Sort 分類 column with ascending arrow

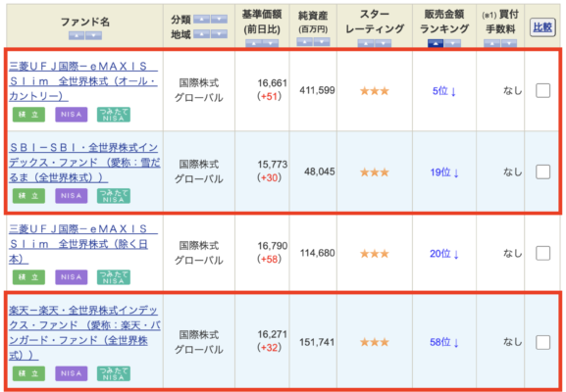pyautogui.click(x=201, y=19)
